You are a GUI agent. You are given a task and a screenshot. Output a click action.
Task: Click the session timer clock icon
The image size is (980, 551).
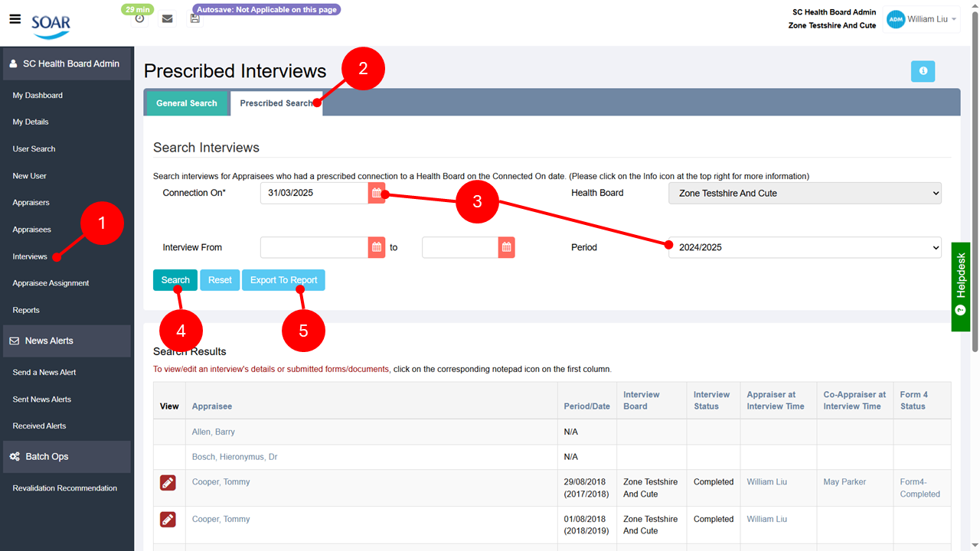139,18
